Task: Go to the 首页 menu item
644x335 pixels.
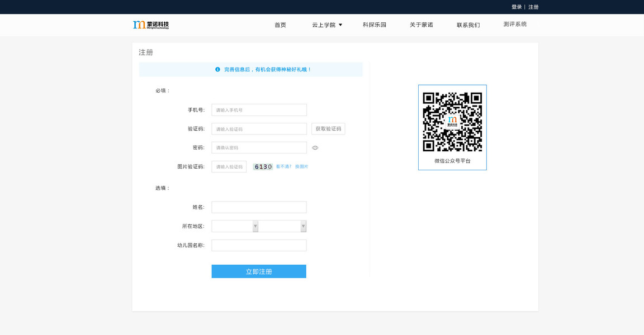Action: pos(280,25)
